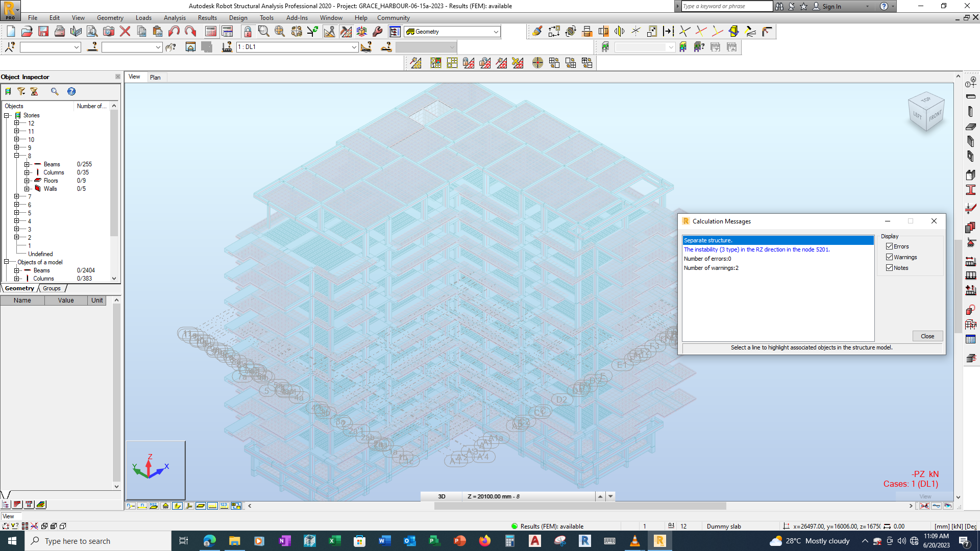Uncheck the Warnings display checkbox

890,257
